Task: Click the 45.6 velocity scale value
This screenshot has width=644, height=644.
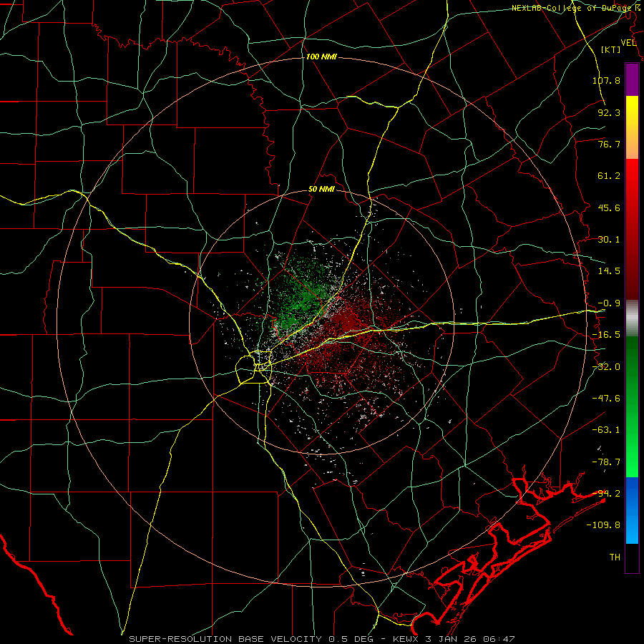Action: pos(609,208)
